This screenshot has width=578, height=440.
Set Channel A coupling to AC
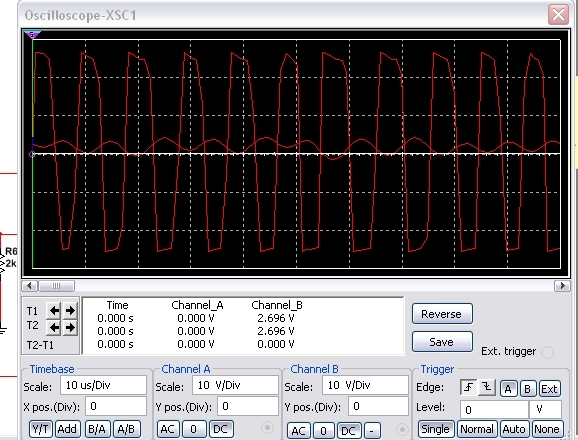tap(168, 429)
